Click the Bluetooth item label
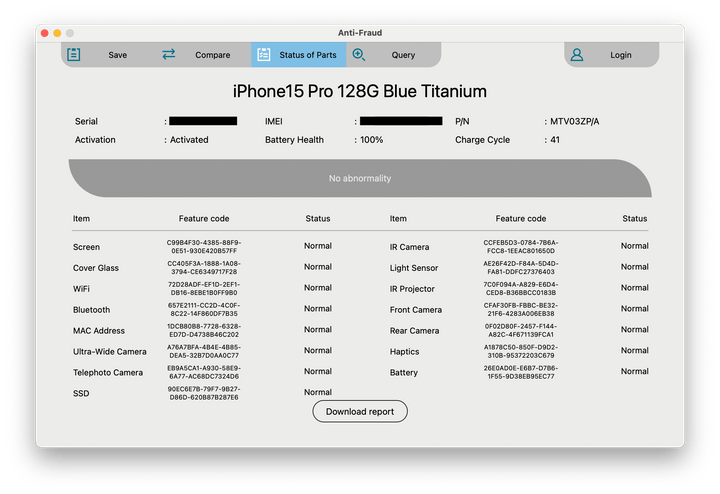Viewport: 720px width, 494px height. click(91, 310)
